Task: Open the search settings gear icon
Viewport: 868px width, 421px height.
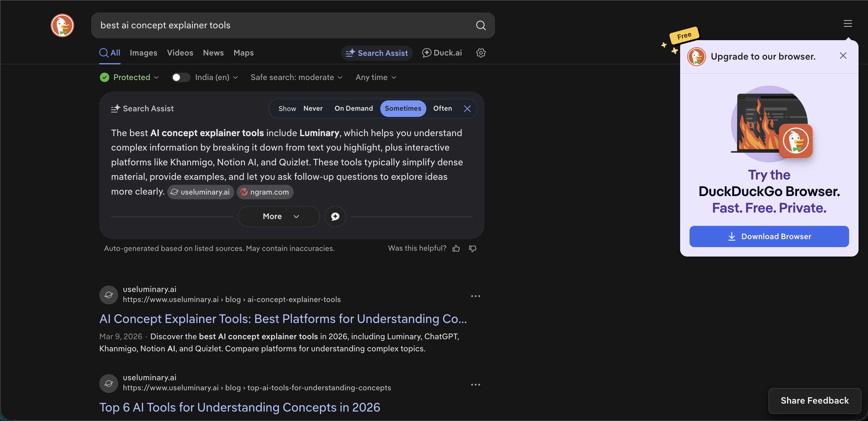Action: [480, 53]
